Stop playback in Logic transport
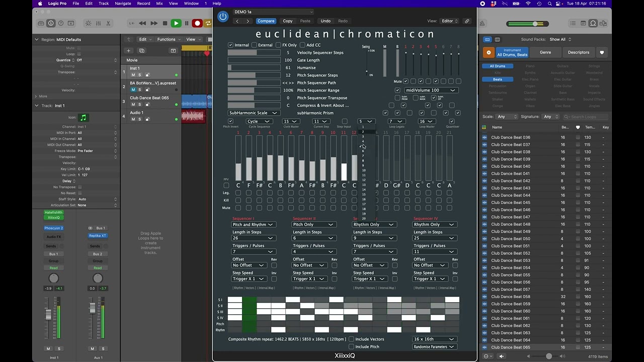644x362 pixels. 165,23
